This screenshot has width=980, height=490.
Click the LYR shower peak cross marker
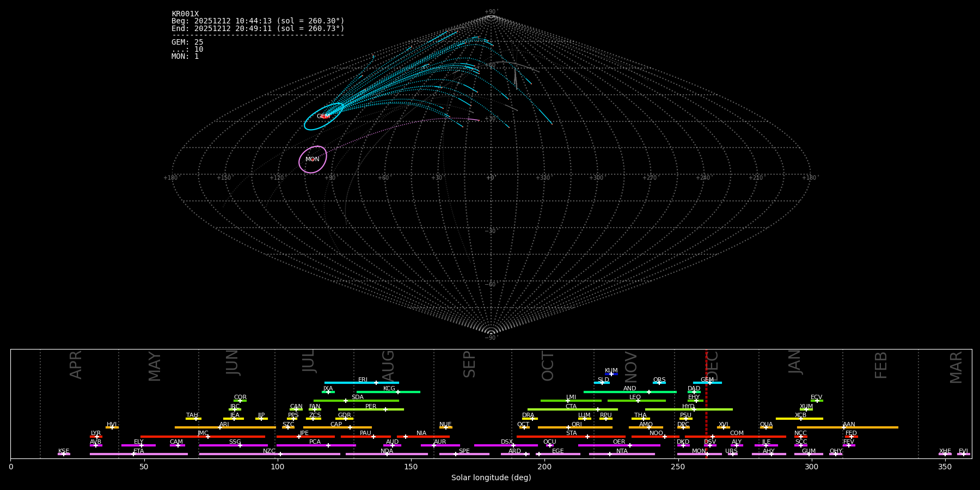[x=97, y=437]
